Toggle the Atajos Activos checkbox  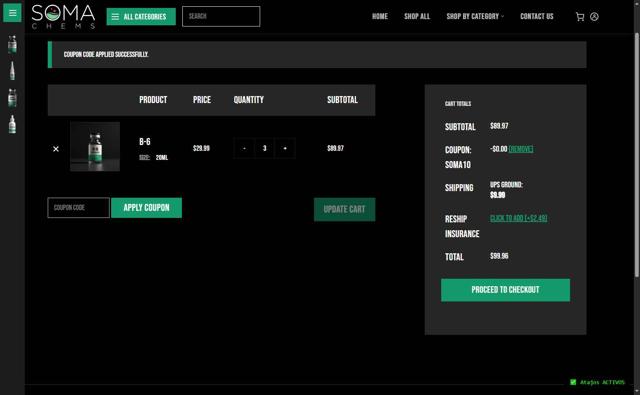[573, 382]
